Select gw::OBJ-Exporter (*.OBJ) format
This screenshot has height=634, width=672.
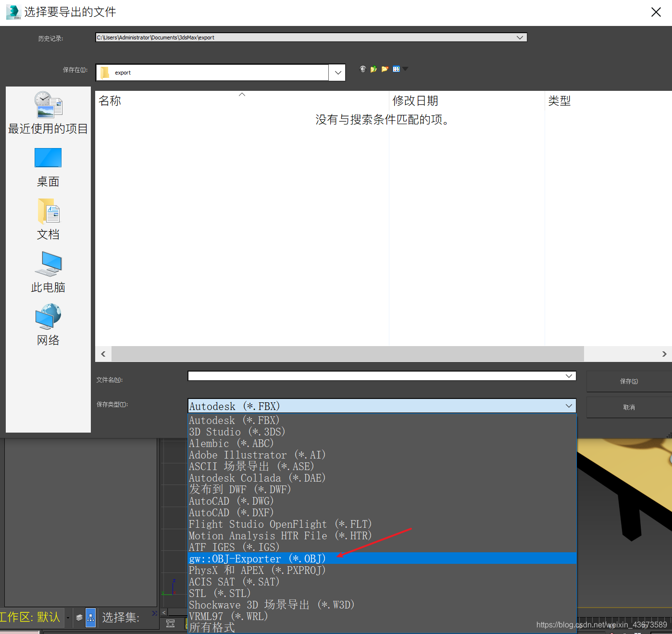[382, 559]
